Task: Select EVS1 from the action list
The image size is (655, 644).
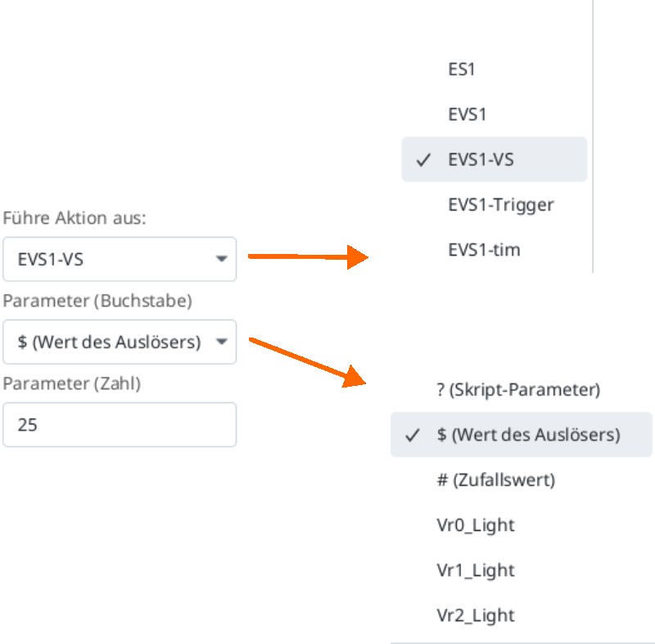Action: 495,114
